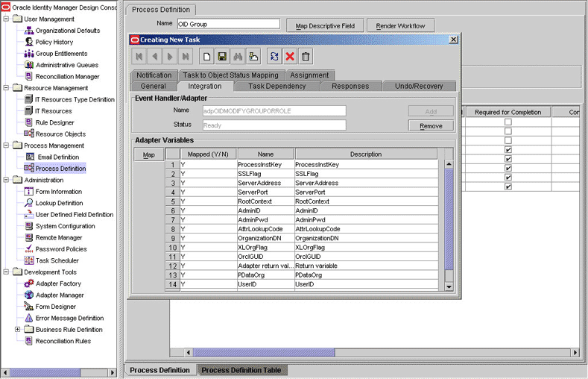Switch to Process Definition Table bottom tab
Screen dimensions: 588x379
(x=241, y=370)
